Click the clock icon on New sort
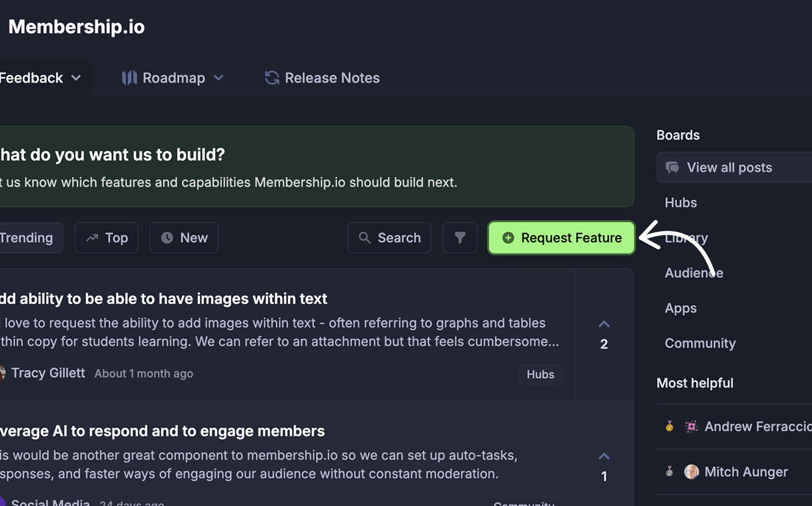Screen dimensions: 812x506 167,237
